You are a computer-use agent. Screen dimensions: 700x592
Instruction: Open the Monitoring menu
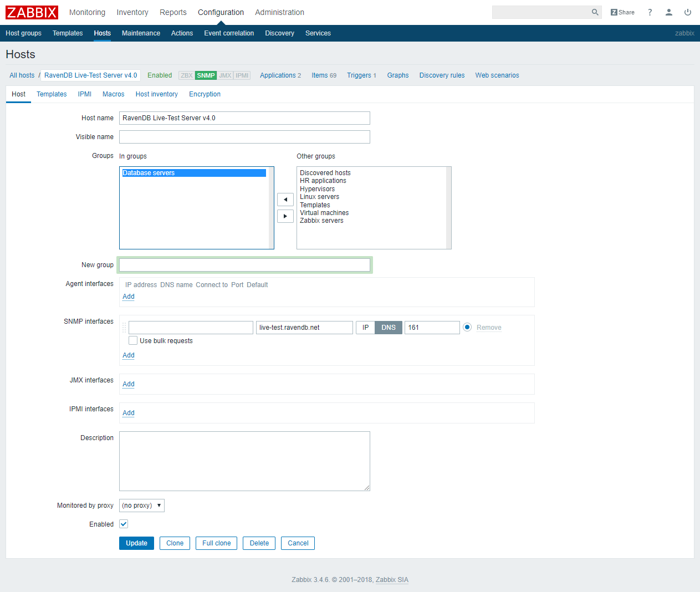pyautogui.click(x=87, y=12)
